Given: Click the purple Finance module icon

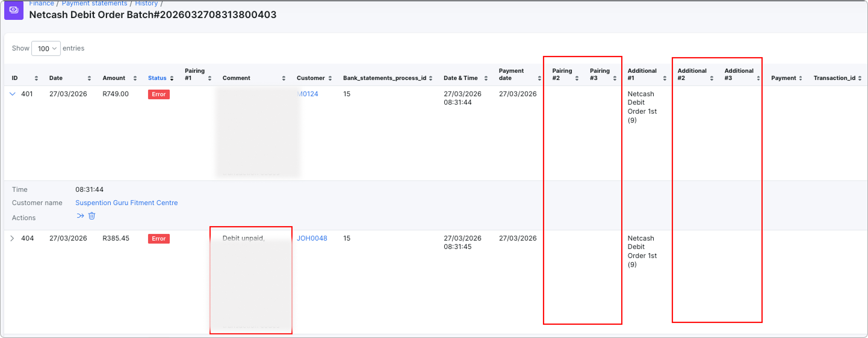Looking at the screenshot, I should pos(14,10).
